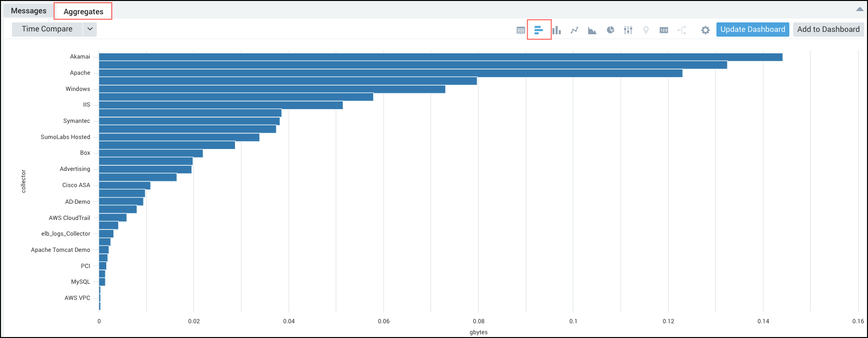Image resolution: width=868 pixels, height=338 pixels.
Task: Select the box plot chart icon
Action: [x=628, y=30]
